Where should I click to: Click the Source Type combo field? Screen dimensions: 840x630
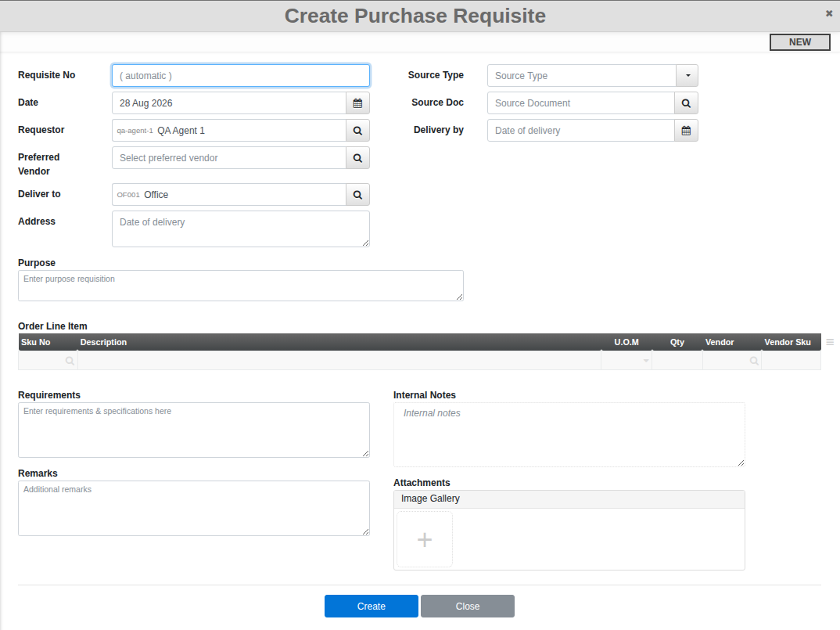(x=582, y=76)
